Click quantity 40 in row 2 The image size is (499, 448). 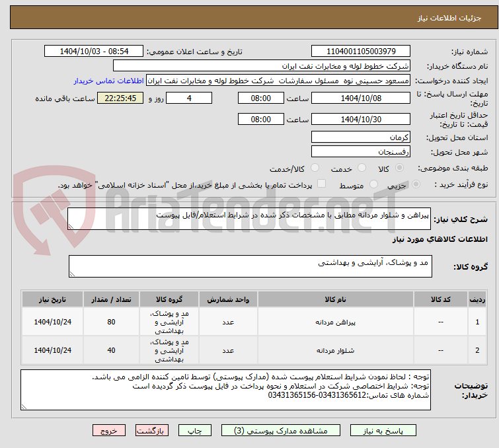[x=111, y=350]
